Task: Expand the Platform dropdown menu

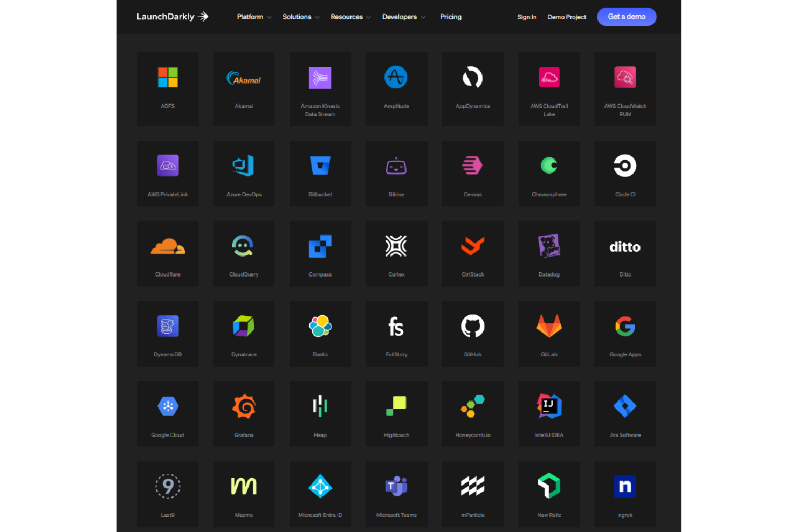Action: (x=254, y=17)
